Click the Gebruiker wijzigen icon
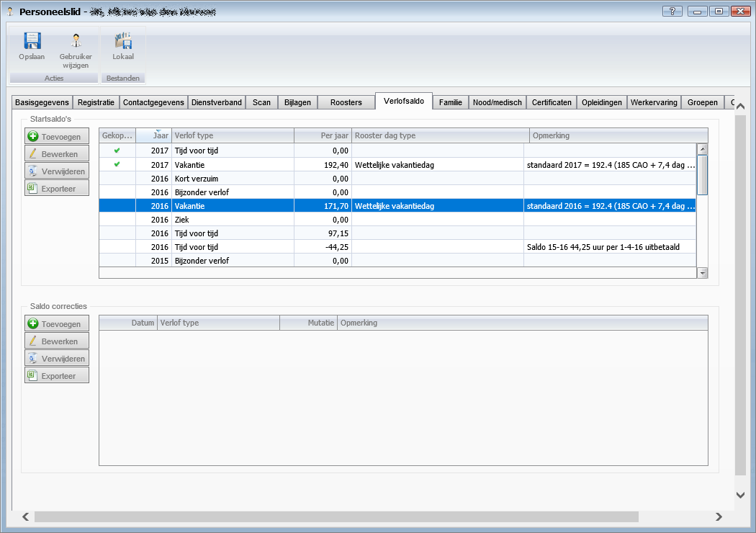The image size is (756, 533). 76,42
